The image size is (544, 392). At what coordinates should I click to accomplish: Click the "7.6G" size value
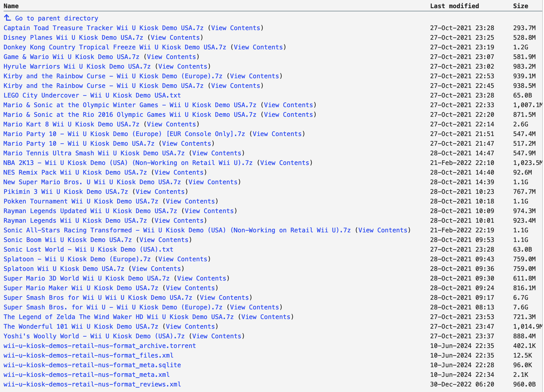coord(521,307)
